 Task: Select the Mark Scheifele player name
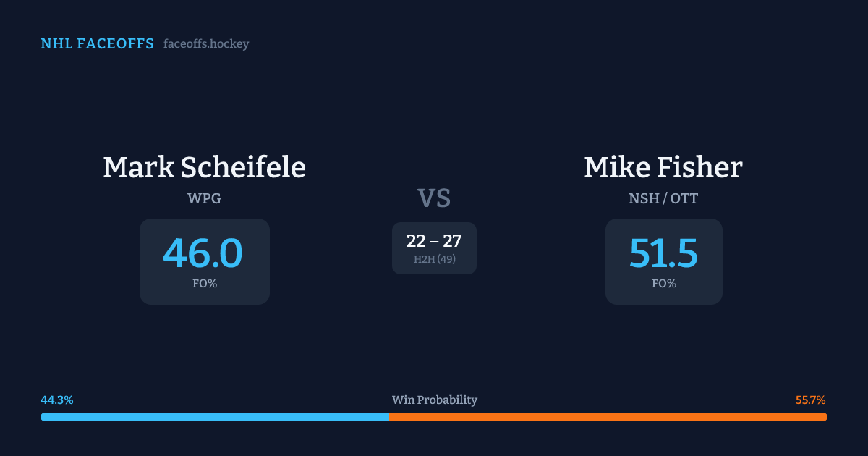coord(204,167)
